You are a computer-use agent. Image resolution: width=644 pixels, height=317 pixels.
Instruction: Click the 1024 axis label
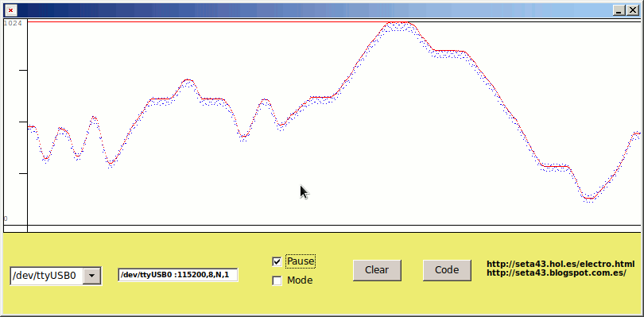click(x=13, y=23)
